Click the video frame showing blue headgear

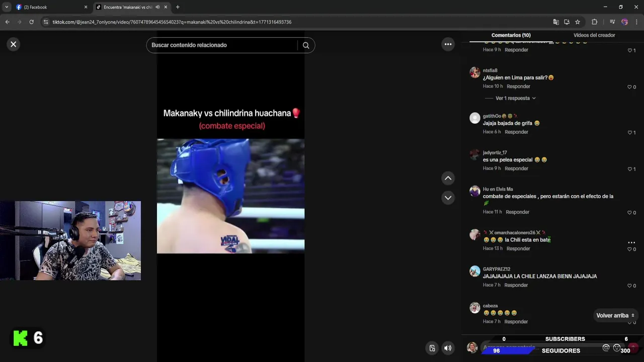pos(230,196)
